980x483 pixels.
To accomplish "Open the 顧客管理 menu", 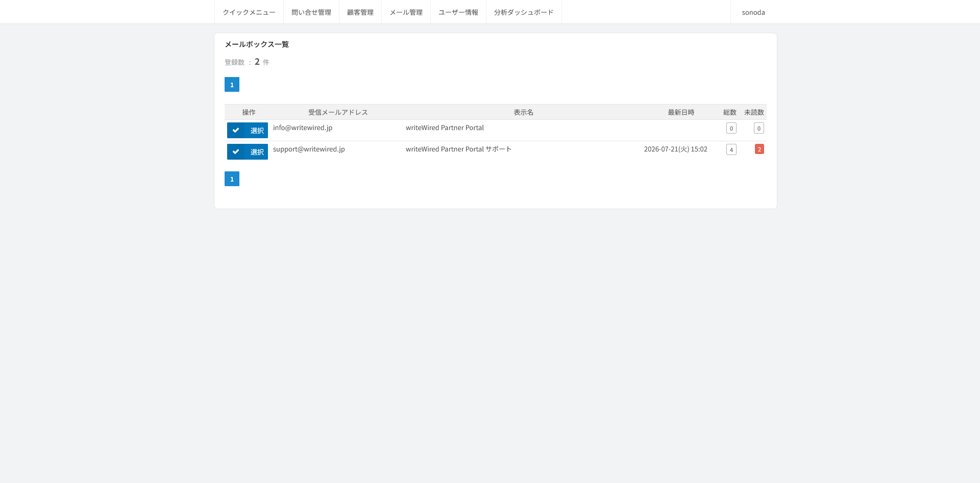I will (x=360, y=12).
